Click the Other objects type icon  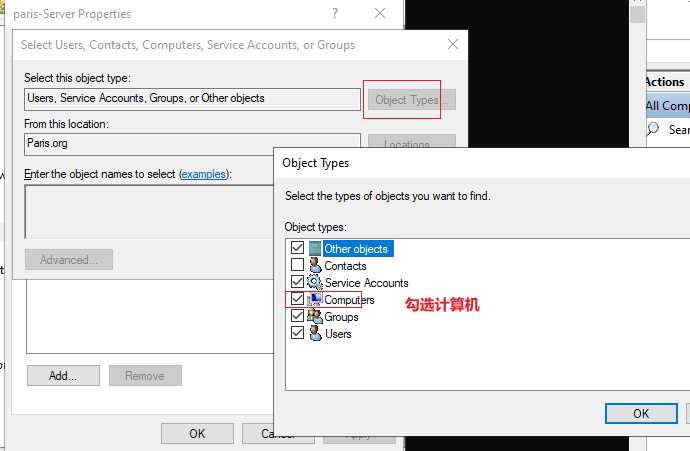315,249
